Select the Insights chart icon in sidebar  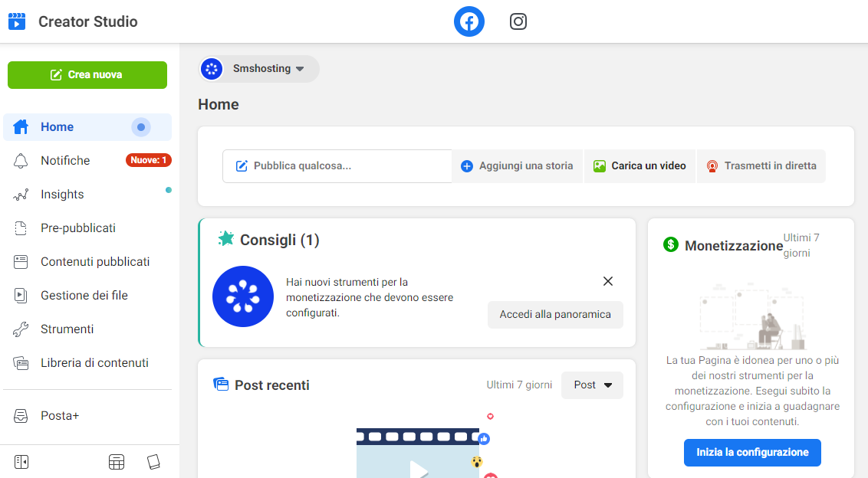(22, 194)
